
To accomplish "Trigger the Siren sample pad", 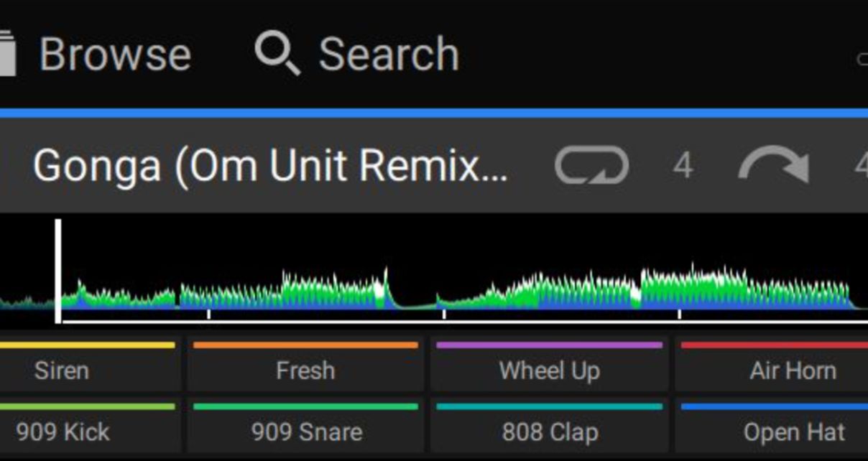I will 88,365.
